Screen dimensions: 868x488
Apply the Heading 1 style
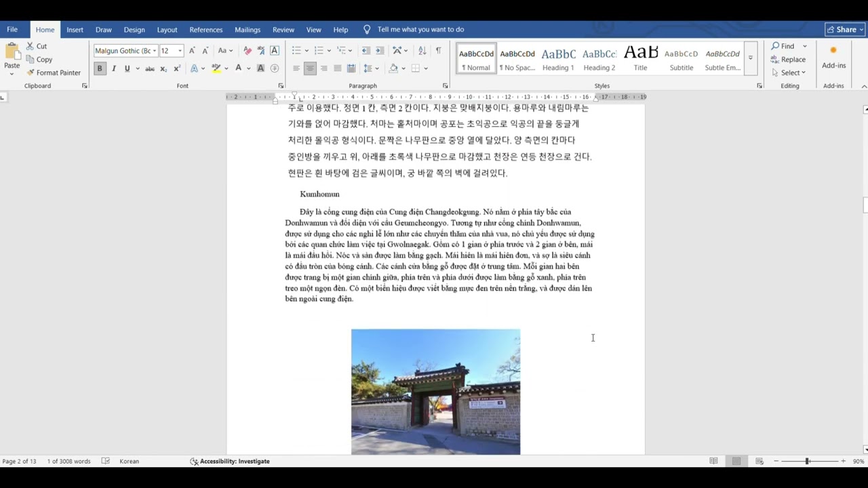click(x=558, y=58)
